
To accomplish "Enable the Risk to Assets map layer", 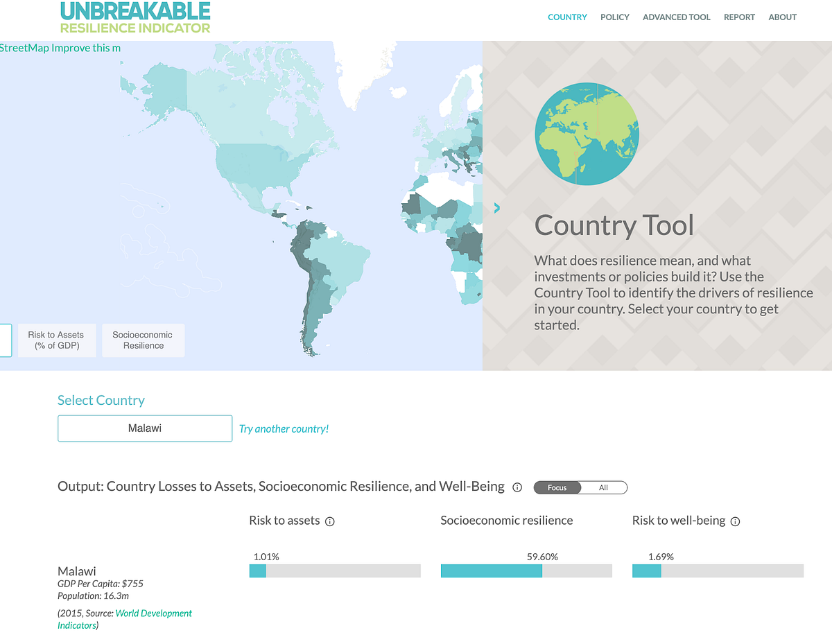I will point(57,340).
